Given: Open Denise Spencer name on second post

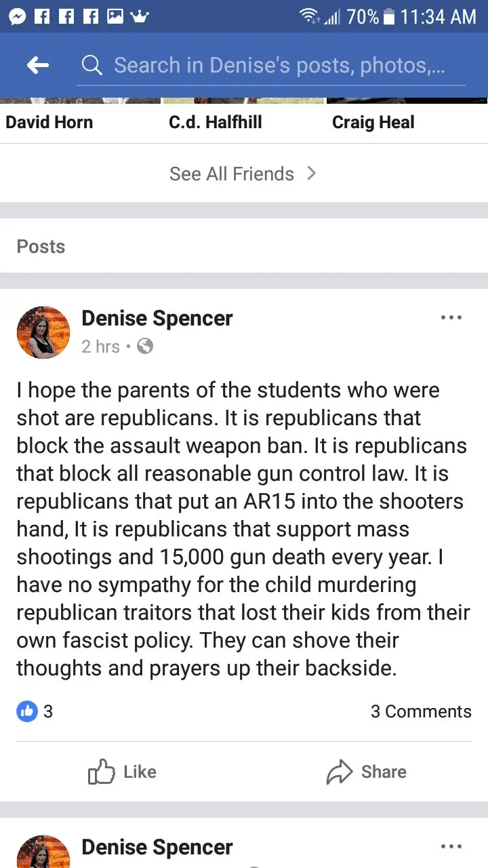Looking at the screenshot, I should [157, 847].
